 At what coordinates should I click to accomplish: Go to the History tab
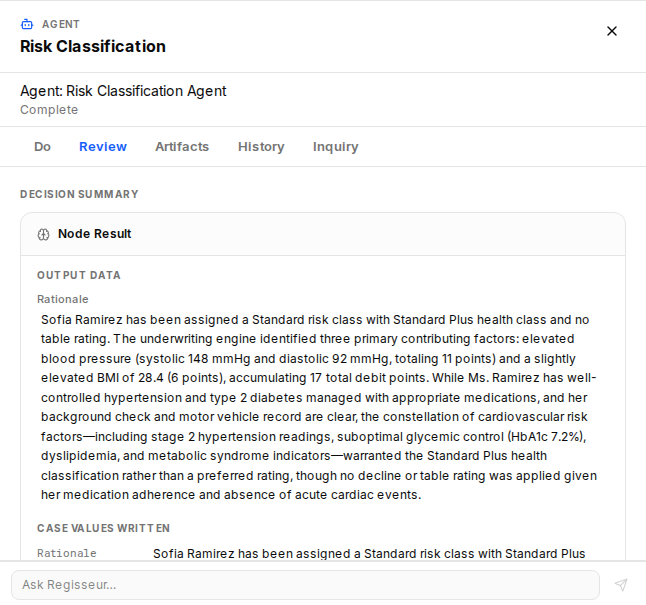[x=261, y=147]
